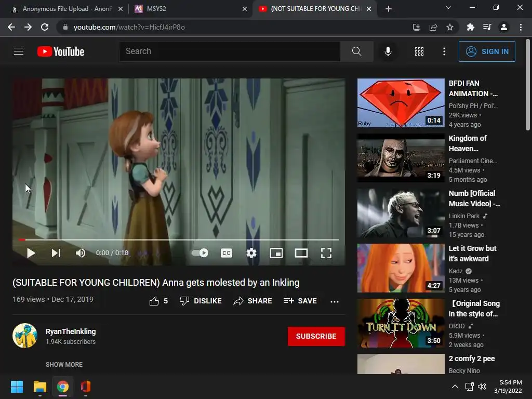This screenshot has height=399, width=532.
Task: Open the YouTube apps grid
Action: (x=419, y=51)
